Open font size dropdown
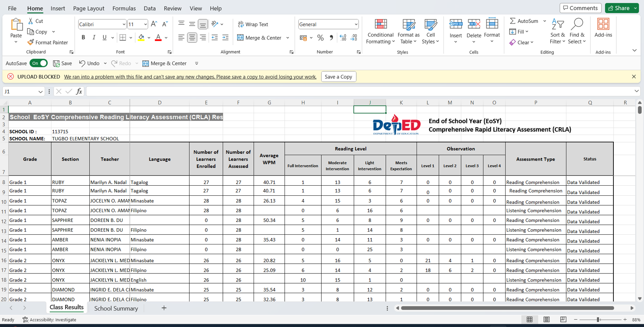 click(x=145, y=24)
